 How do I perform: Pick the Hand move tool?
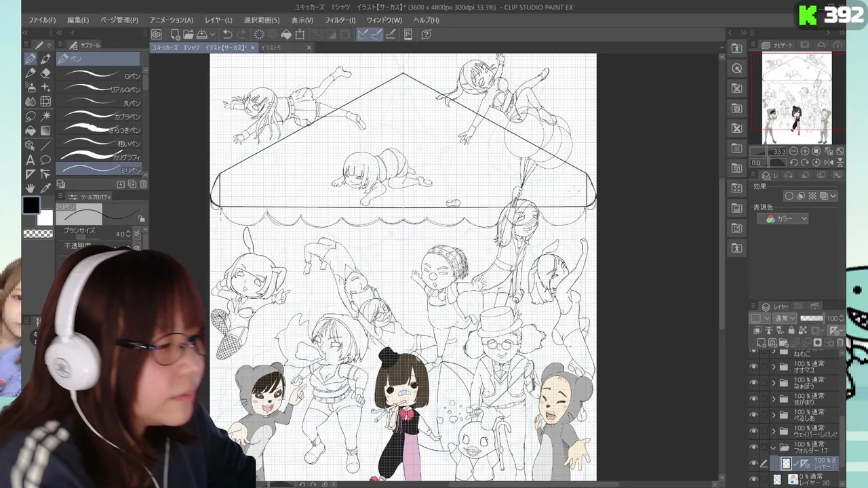click(31, 188)
